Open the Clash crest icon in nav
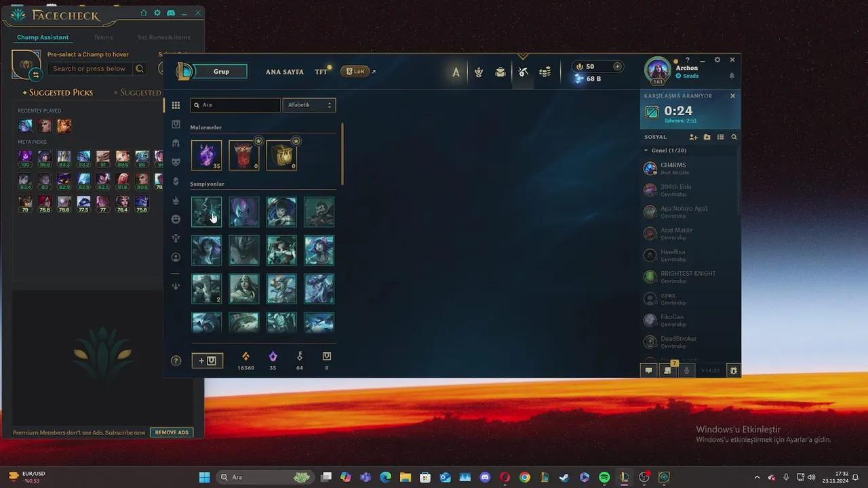The width and height of the screenshot is (868, 488). [478, 71]
